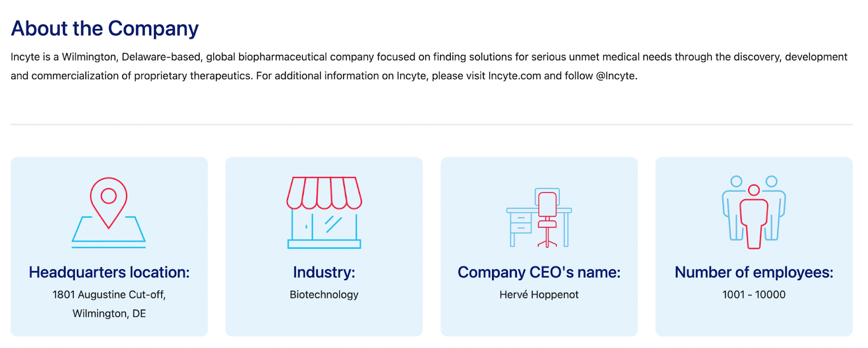Click the 1801 Augustine Cut-off address line

(109, 295)
